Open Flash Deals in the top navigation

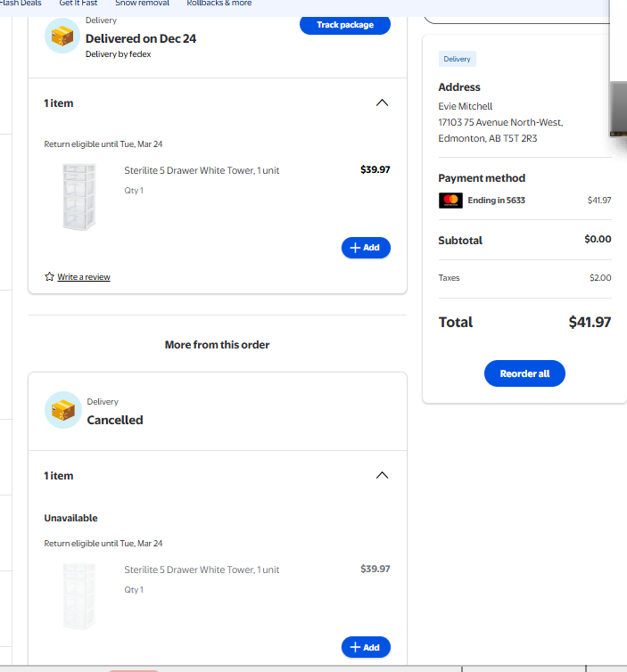tap(20, 4)
